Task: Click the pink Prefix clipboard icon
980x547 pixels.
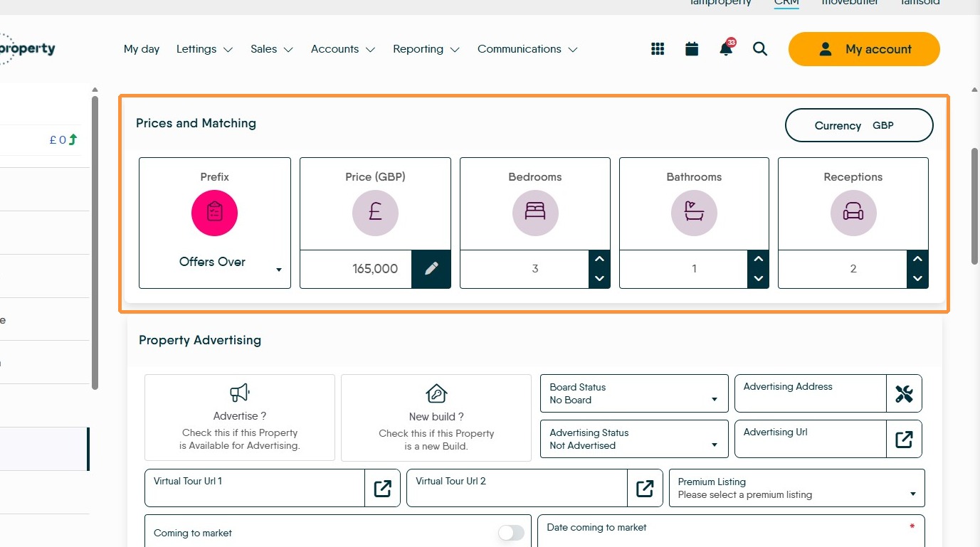Action: tap(214, 213)
